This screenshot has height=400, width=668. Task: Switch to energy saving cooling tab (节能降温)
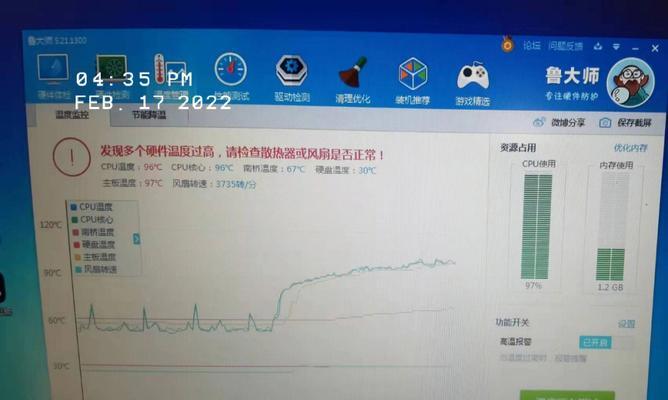coord(149,115)
